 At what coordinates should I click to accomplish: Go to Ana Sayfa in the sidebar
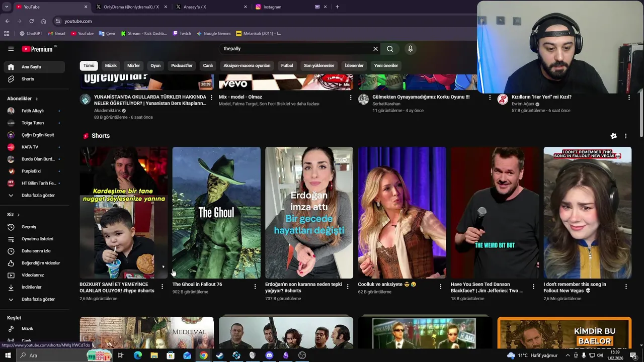click(x=34, y=67)
